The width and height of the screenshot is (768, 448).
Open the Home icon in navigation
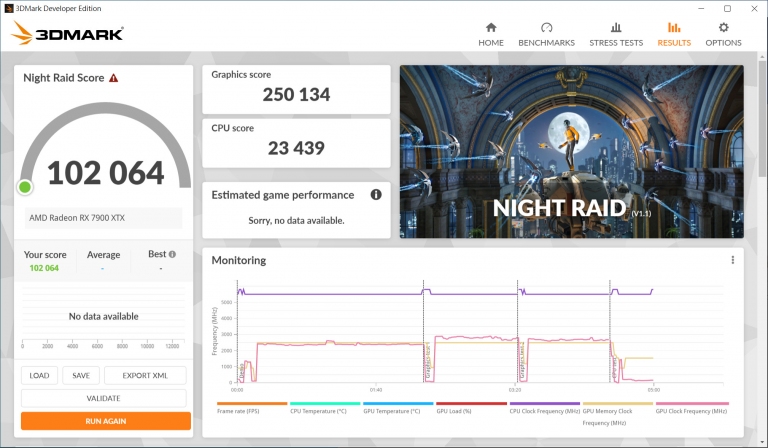[x=491, y=27]
